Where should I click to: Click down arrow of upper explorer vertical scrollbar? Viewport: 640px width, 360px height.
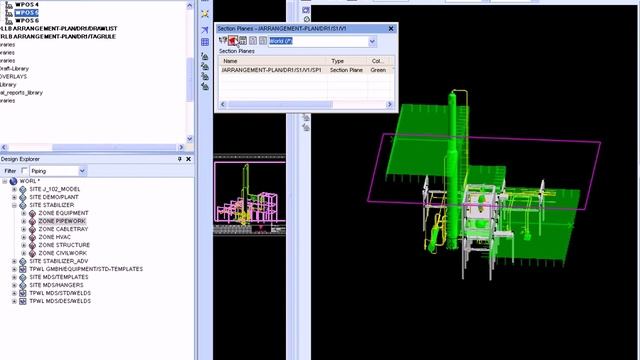tap(189, 138)
